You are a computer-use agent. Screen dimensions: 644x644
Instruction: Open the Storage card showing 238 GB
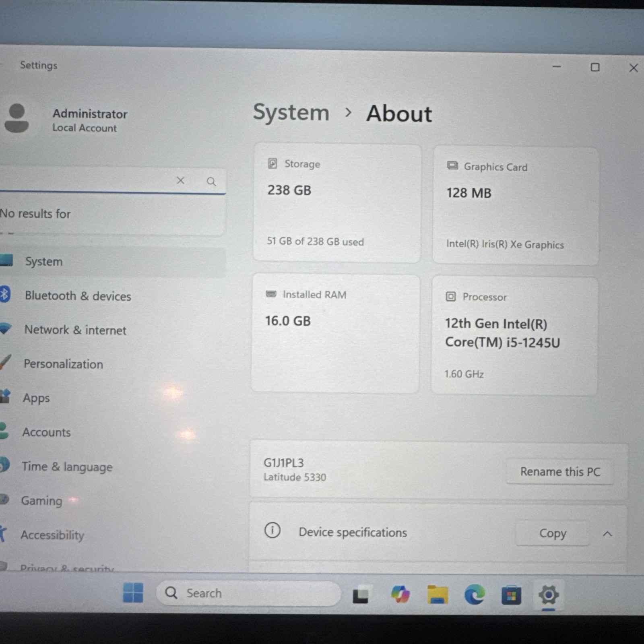click(337, 203)
